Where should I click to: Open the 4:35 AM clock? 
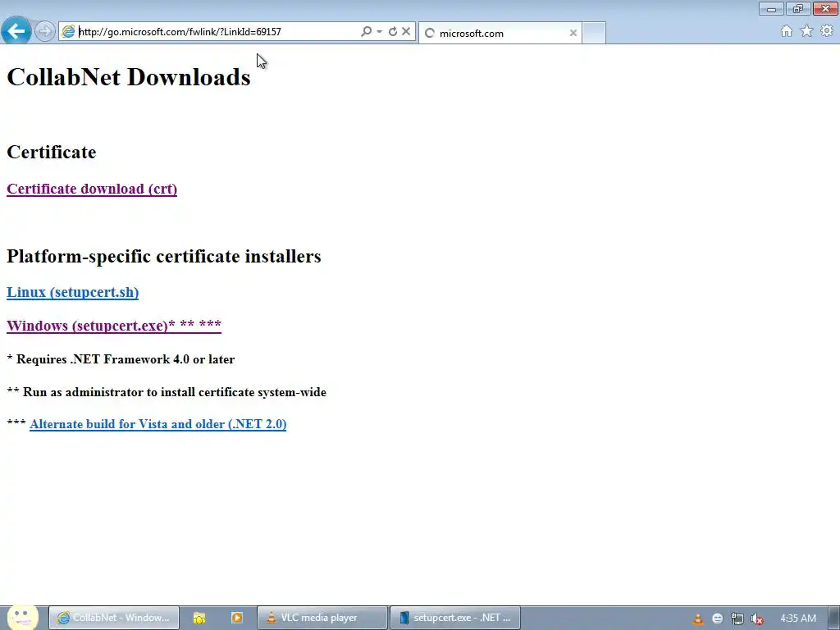pyautogui.click(x=798, y=619)
